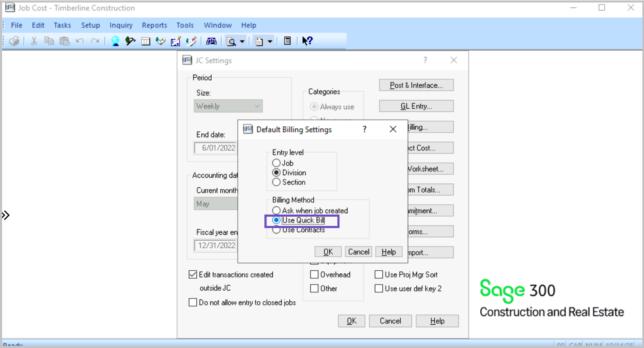Click the hammer toolbar icon
644x348 pixels.
130,41
